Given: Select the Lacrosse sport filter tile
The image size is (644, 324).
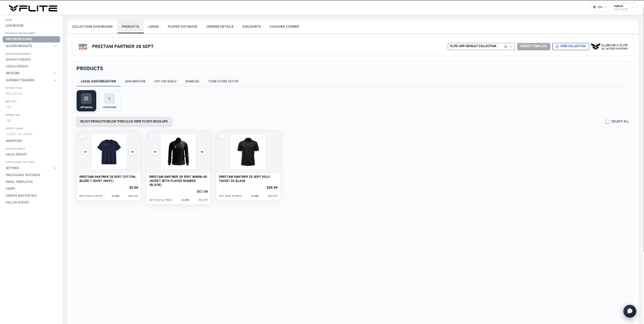Looking at the screenshot, I should pos(109,101).
